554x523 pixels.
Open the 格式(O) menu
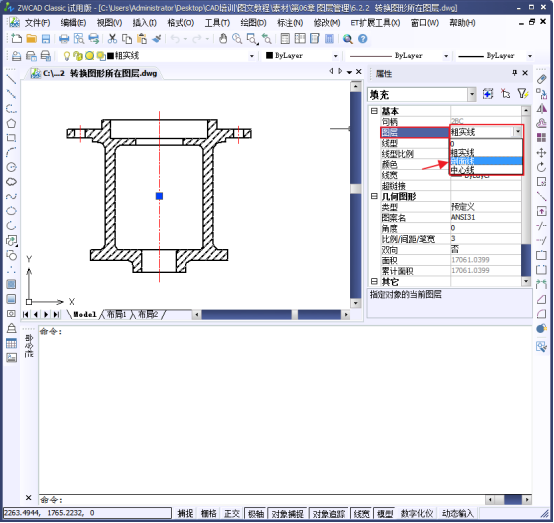pos(181,23)
